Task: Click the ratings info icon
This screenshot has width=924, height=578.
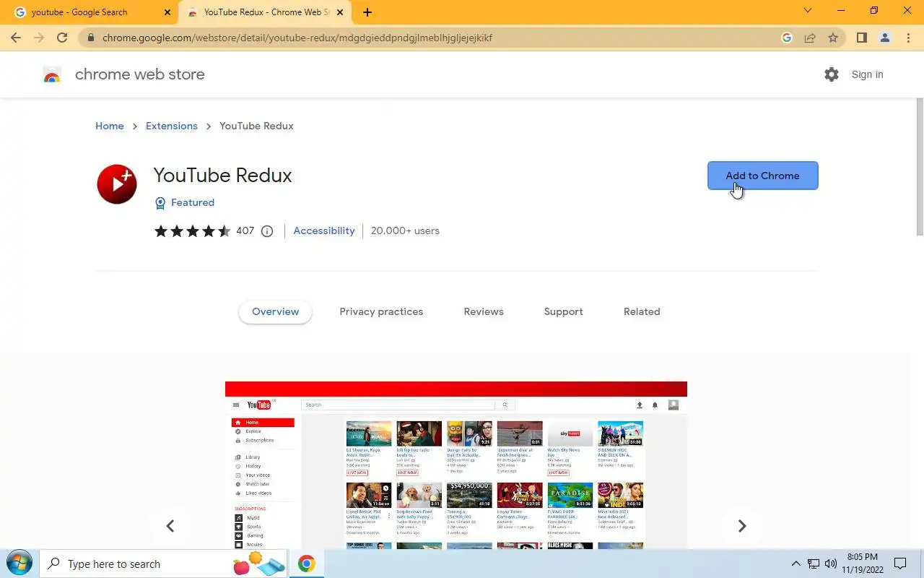Action: [x=267, y=231]
